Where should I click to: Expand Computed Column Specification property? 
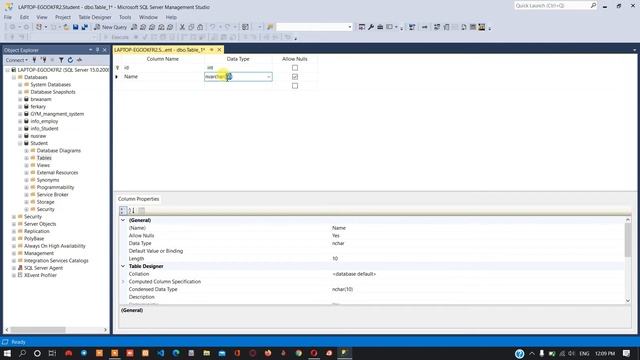[123, 282]
